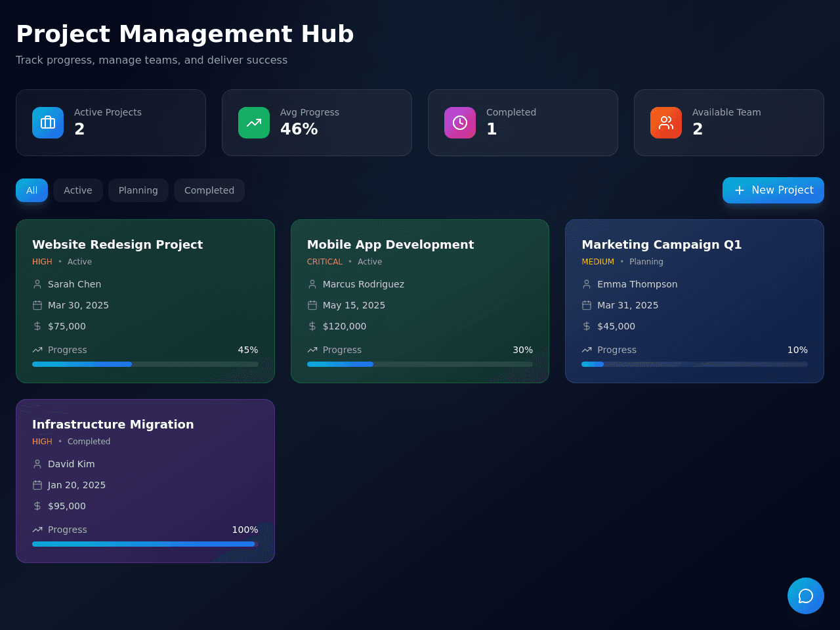Click the 45% progress value
The height and width of the screenshot is (630, 840).
pyautogui.click(x=248, y=350)
